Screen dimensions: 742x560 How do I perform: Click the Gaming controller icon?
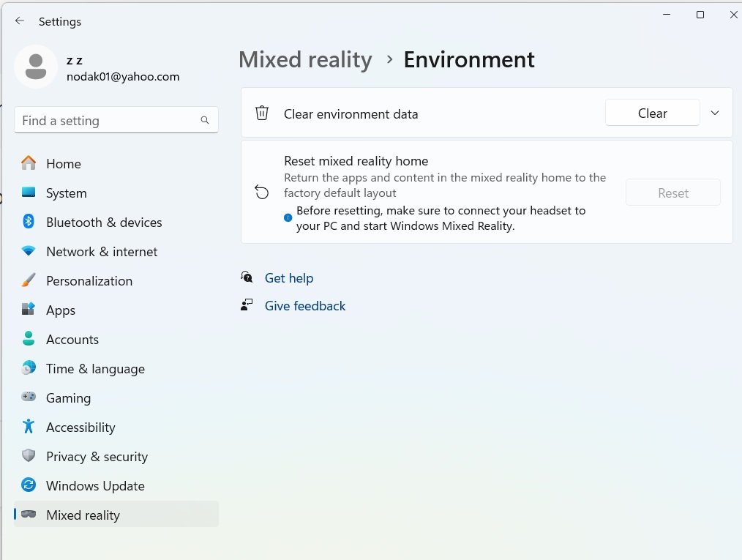pos(29,397)
